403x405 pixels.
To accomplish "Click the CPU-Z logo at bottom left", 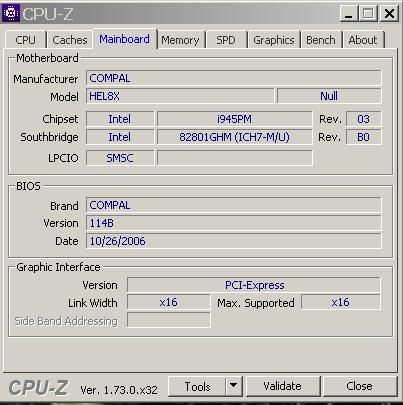I will 38,388.
